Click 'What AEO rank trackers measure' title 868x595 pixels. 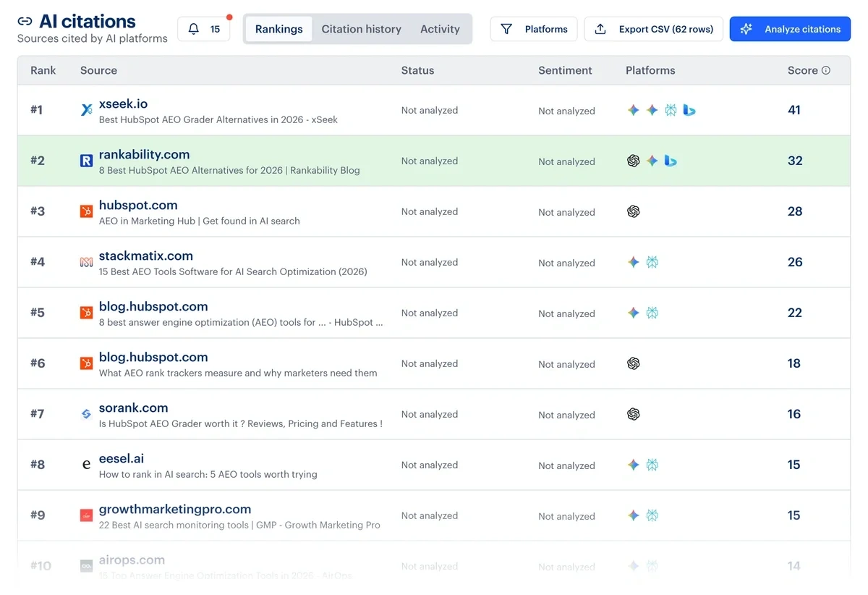click(x=238, y=373)
